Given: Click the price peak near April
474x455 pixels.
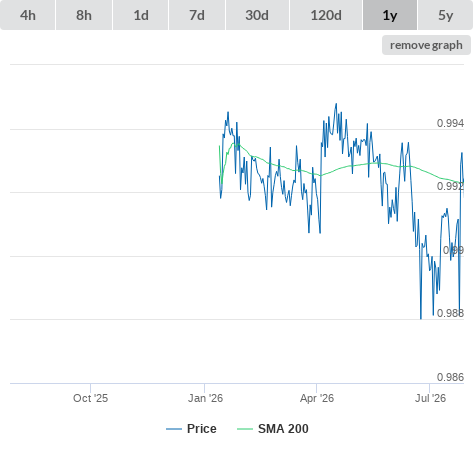Looking at the screenshot, I should click(x=336, y=104).
